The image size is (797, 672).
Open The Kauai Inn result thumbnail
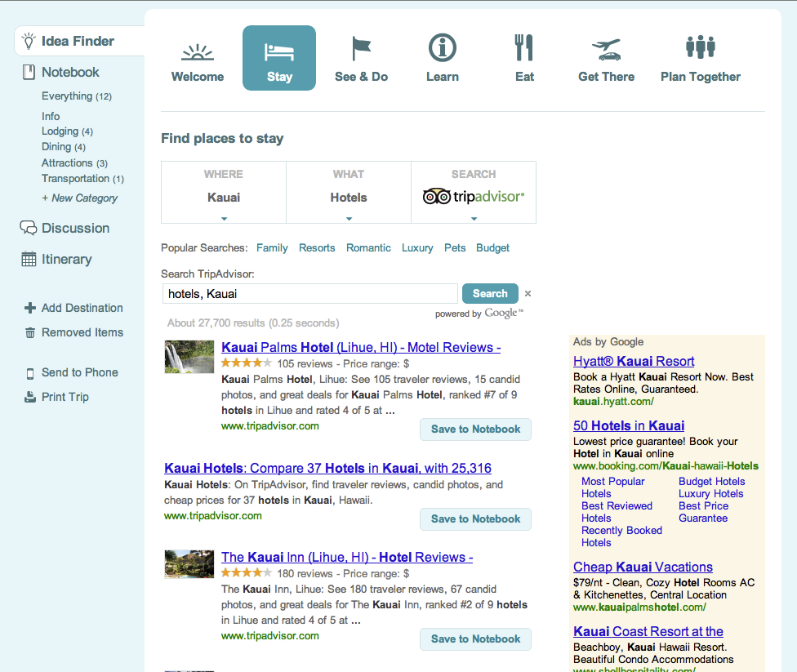189,564
